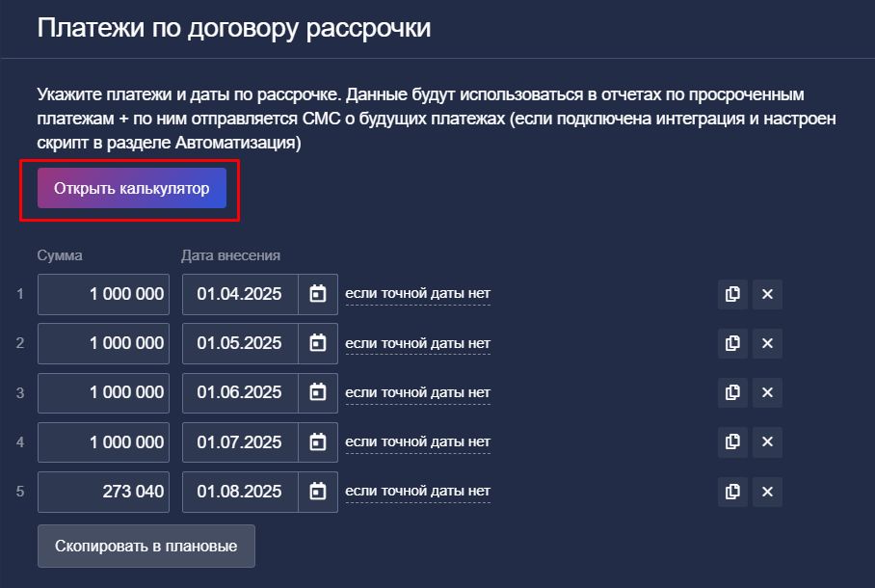Delete payment row 2 with X icon

tap(767, 343)
